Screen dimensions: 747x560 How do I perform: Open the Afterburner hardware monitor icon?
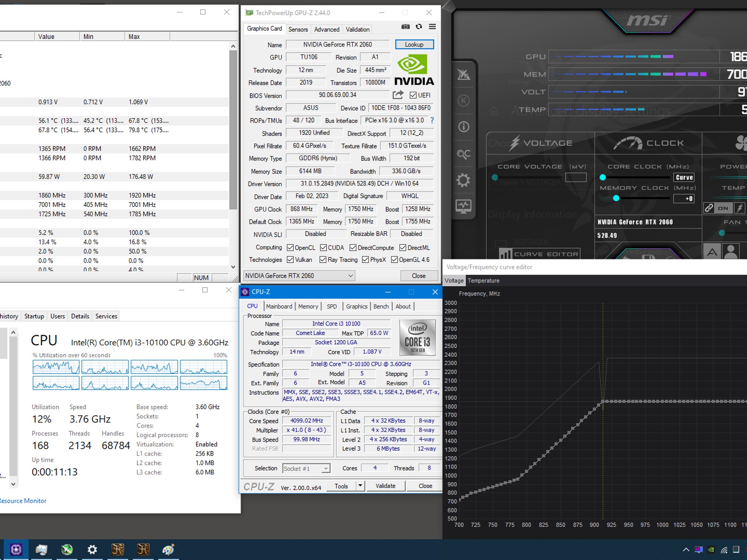(x=464, y=206)
